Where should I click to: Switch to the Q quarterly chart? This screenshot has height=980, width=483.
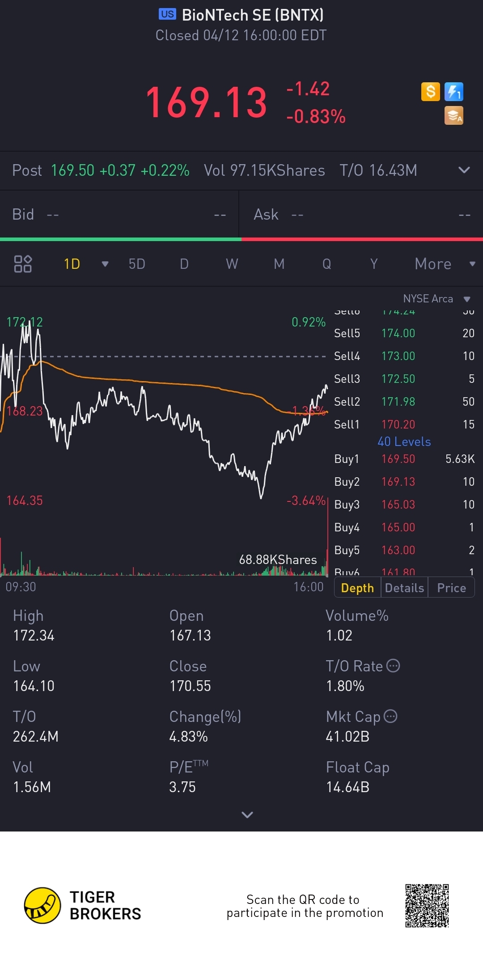tap(327, 264)
